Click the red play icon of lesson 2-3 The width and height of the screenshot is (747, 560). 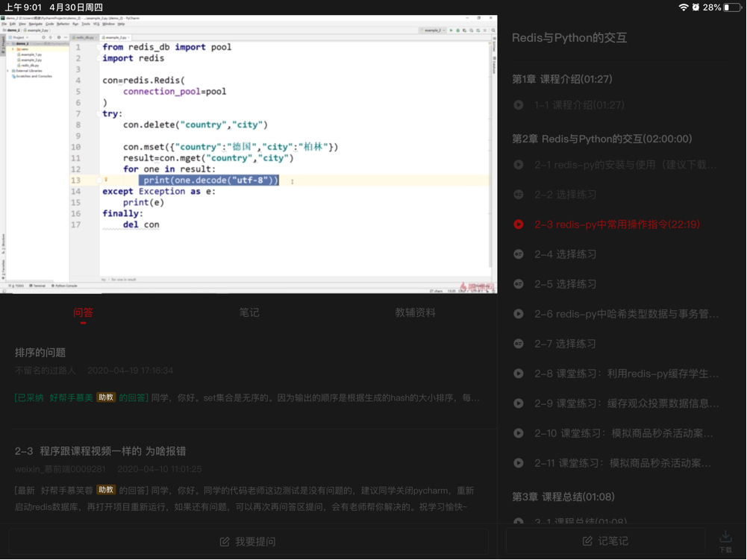[x=519, y=224]
